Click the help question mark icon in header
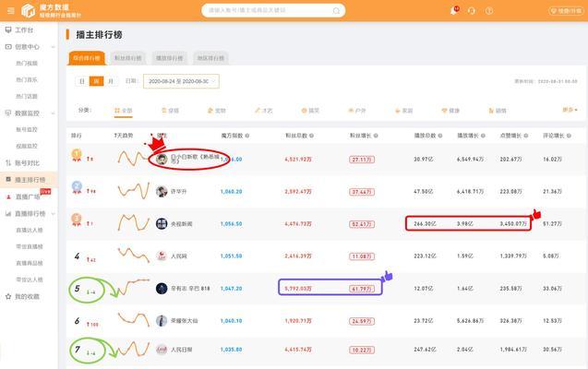 (489, 11)
